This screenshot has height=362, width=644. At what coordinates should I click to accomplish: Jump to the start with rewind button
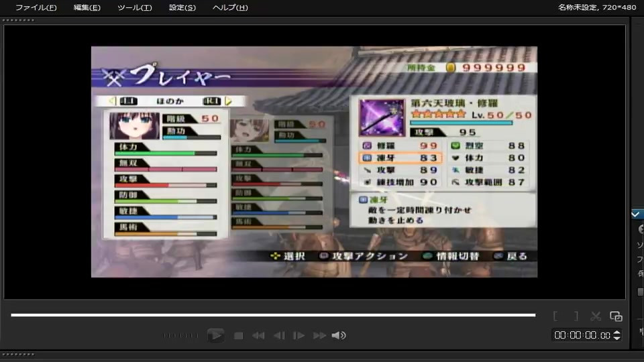coord(258,336)
